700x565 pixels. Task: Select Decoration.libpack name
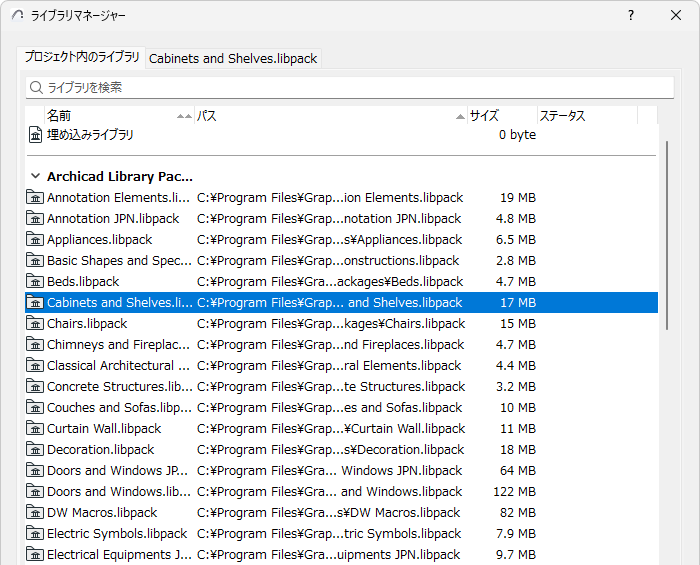coord(100,449)
